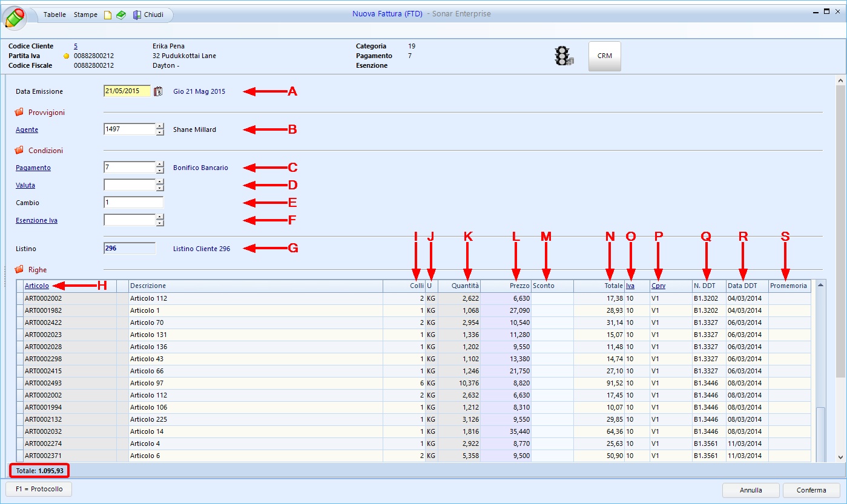Open the Tabelle menu
Image resolution: width=847 pixels, height=504 pixels.
click(54, 15)
